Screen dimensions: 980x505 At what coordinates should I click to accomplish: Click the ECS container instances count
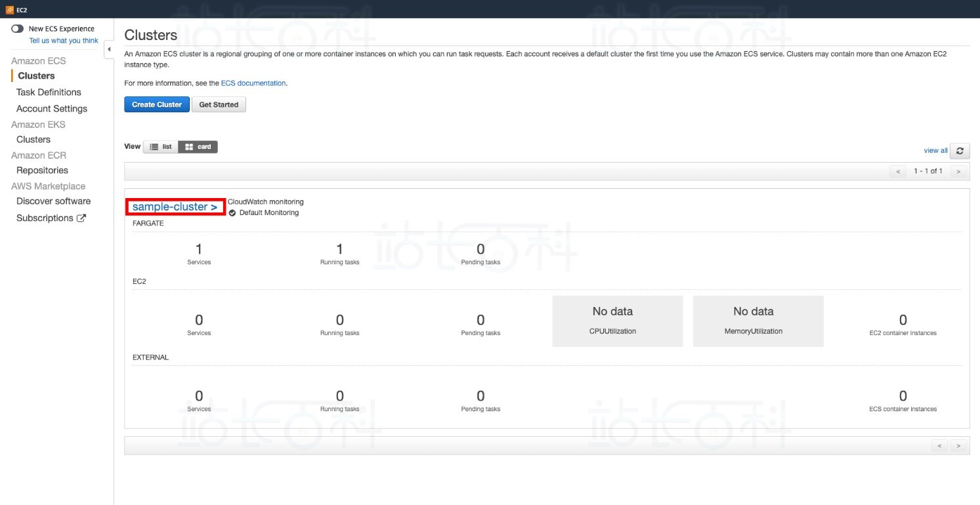903,396
